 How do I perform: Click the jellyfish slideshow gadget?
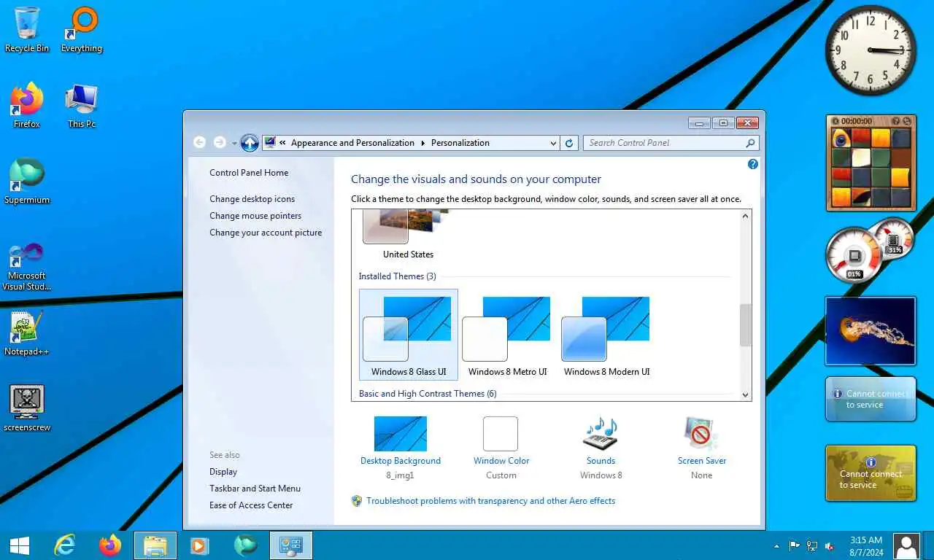click(871, 330)
